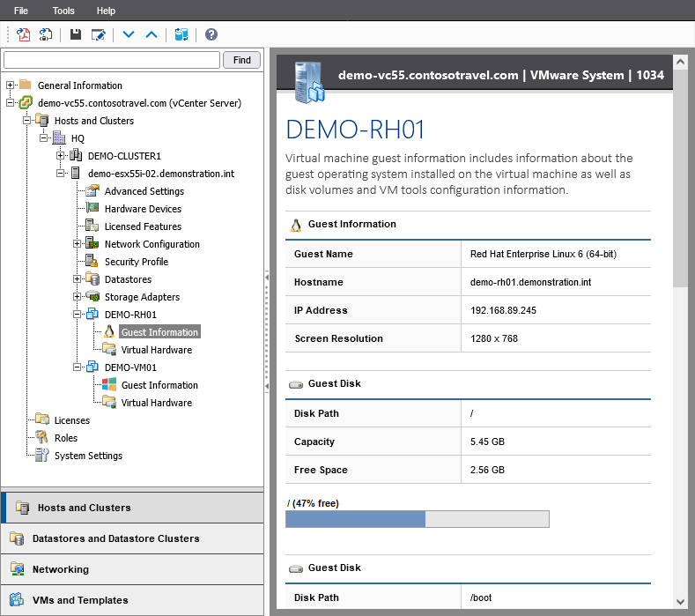Click the /boot disk path value
The image size is (695, 616).
[x=481, y=597]
